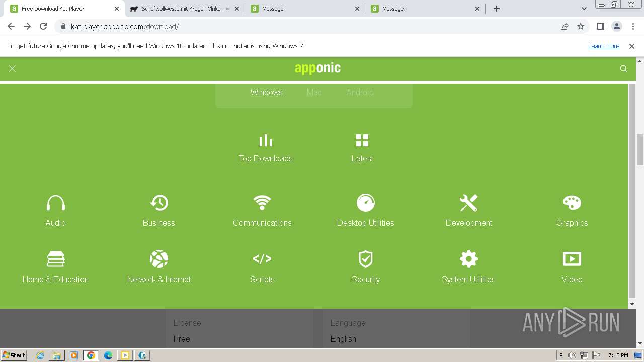Open the Security shield icon
This screenshot has width=644, height=362.
(366, 259)
